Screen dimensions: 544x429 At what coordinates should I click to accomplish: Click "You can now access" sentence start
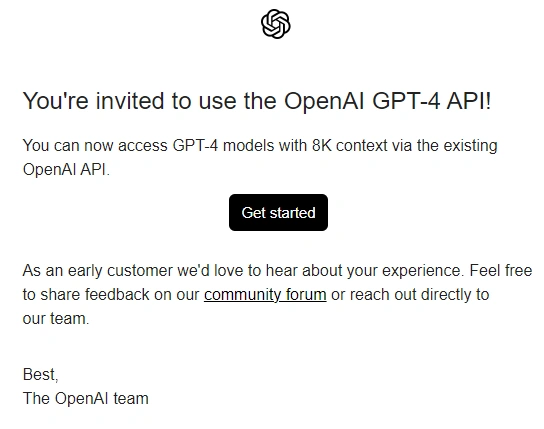95,145
